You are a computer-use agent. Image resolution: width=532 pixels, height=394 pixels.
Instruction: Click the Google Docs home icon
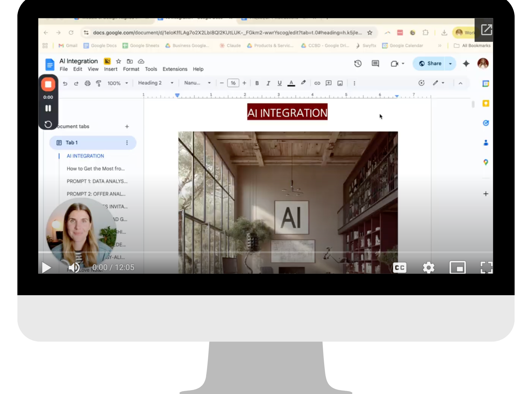click(50, 65)
